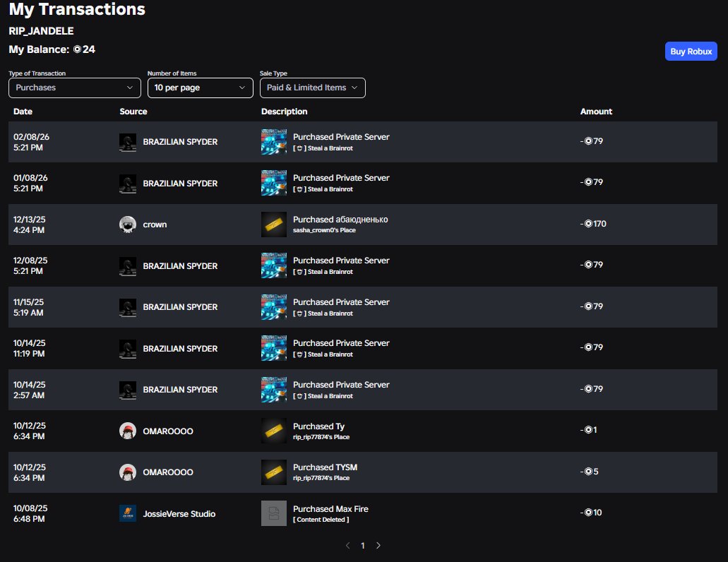Click the -1 amount for Purchased Ty
This screenshot has width=728, height=562.
(x=589, y=430)
